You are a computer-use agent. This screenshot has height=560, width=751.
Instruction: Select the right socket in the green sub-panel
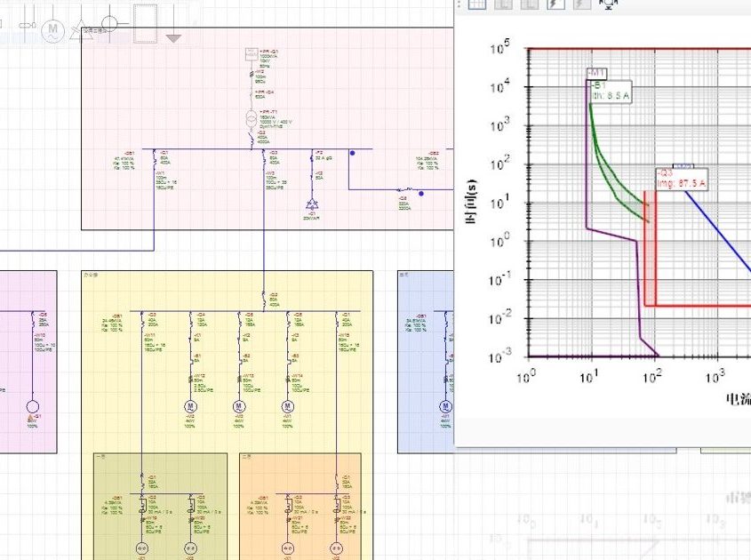pyautogui.click(x=190, y=548)
